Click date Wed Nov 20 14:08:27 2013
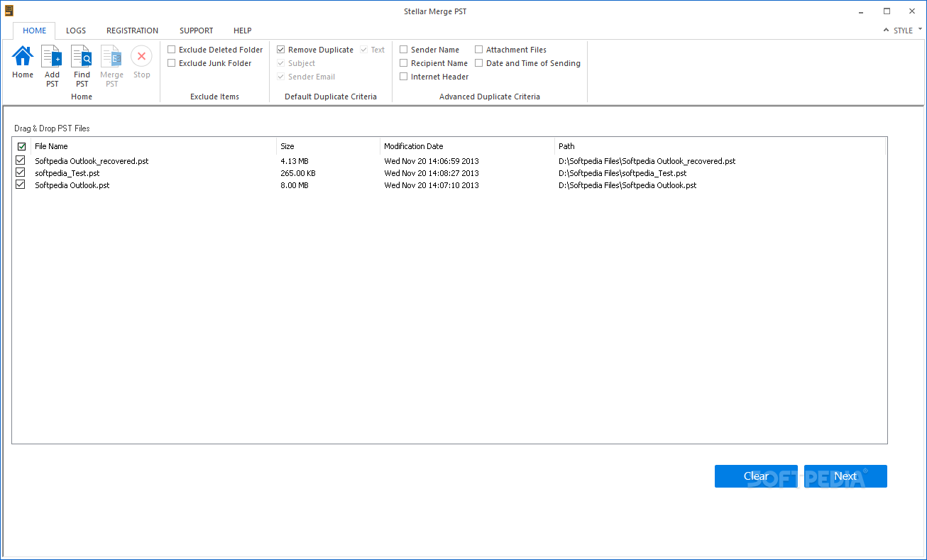 tap(432, 173)
